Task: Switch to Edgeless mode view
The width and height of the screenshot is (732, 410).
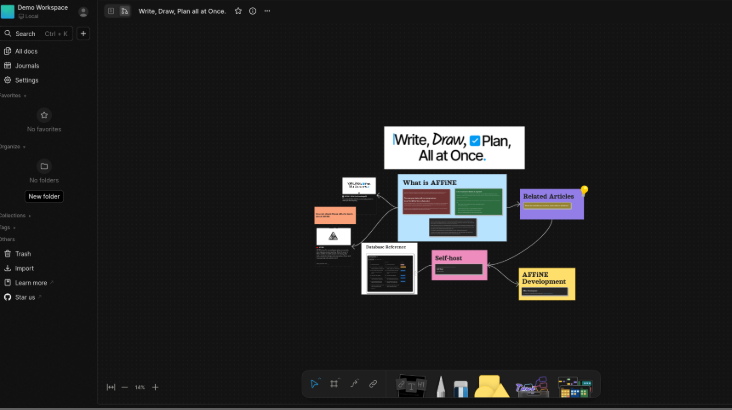Action: (124, 11)
